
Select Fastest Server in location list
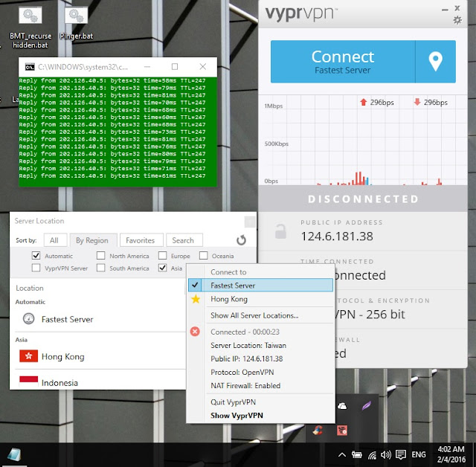tap(100, 319)
